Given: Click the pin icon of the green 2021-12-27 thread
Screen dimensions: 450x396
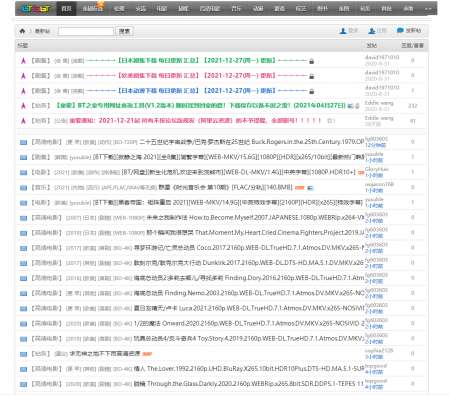Looking at the screenshot, I should [23, 61].
